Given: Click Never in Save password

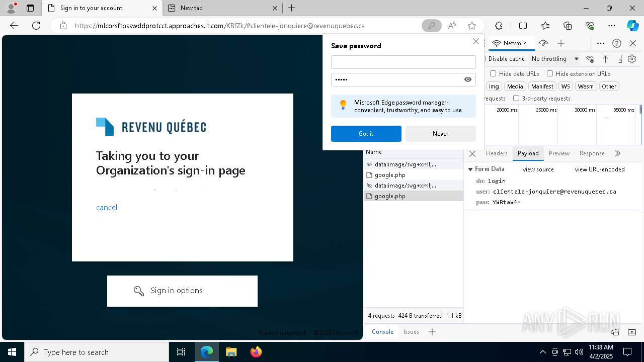Looking at the screenshot, I should (441, 134).
